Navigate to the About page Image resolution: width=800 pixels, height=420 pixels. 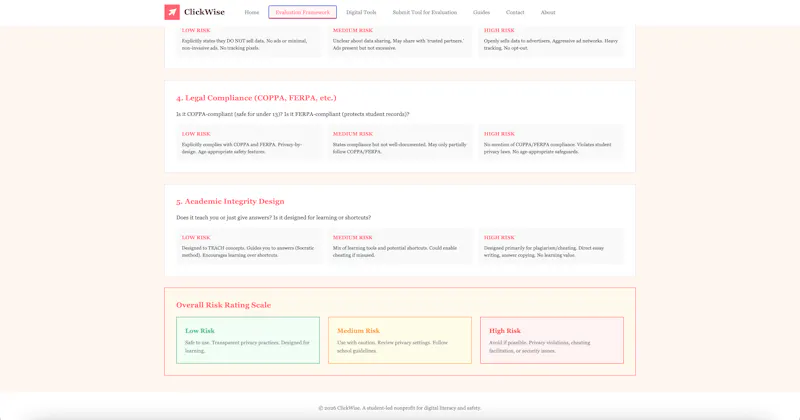coord(548,12)
